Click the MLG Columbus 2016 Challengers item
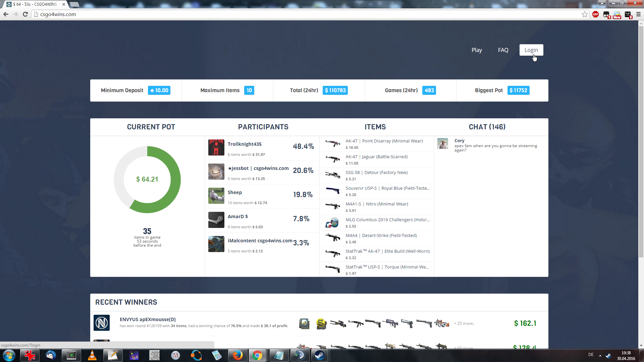The height and width of the screenshot is (362, 644). point(387,220)
